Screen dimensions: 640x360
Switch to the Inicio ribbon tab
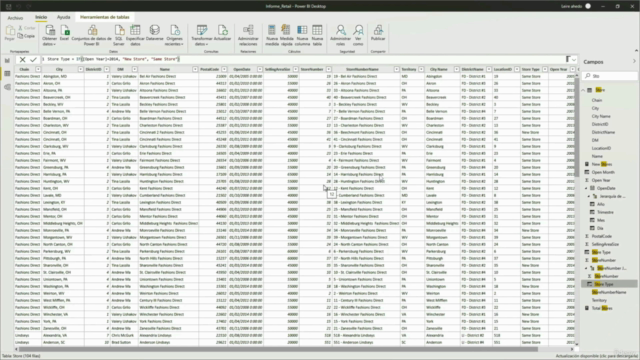pyautogui.click(x=41, y=17)
